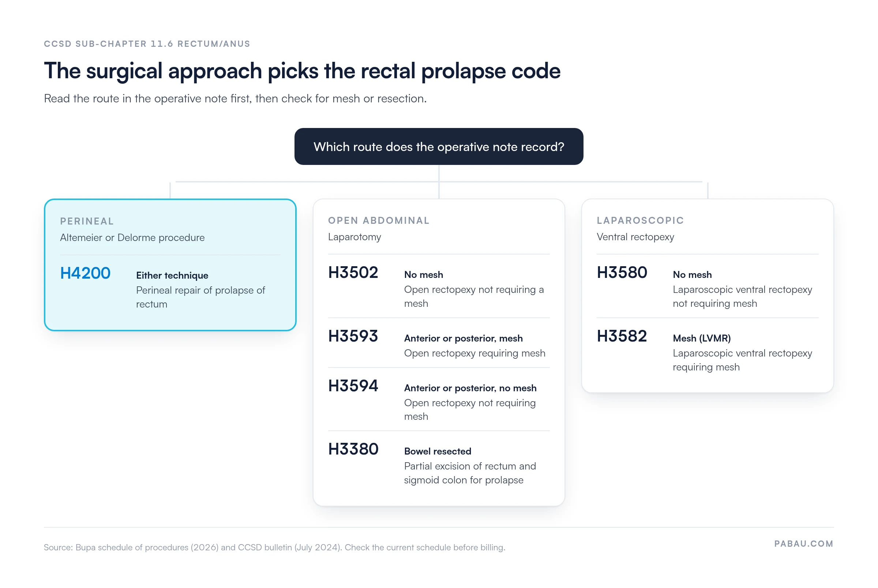
Task: Click the Perineal heading label
Action: click(x=87, y=221)
